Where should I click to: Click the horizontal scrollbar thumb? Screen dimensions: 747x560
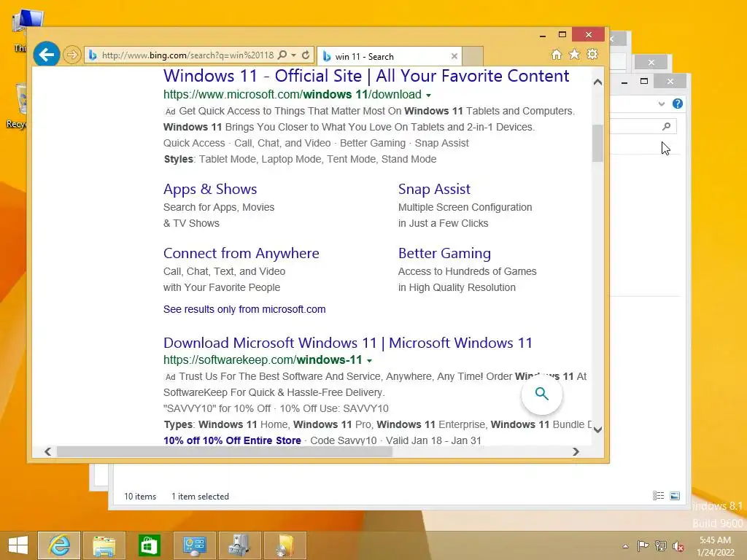[x=225, y=451]
